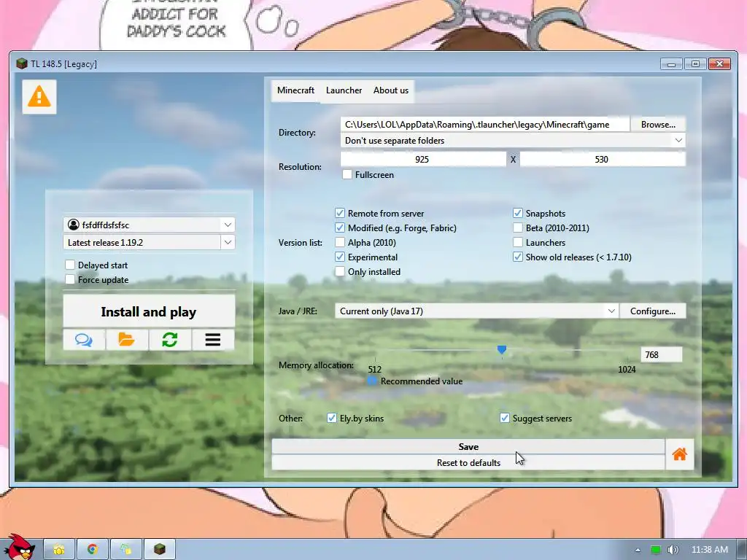Enable the Launchers checkbox
This screenshot has width=747, height=560.
[x=518, y=242]
